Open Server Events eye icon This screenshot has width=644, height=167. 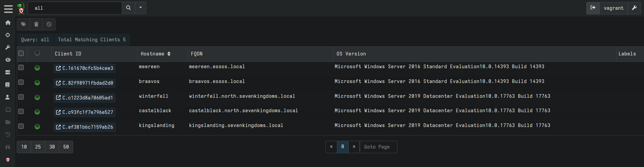click(8, 60)
